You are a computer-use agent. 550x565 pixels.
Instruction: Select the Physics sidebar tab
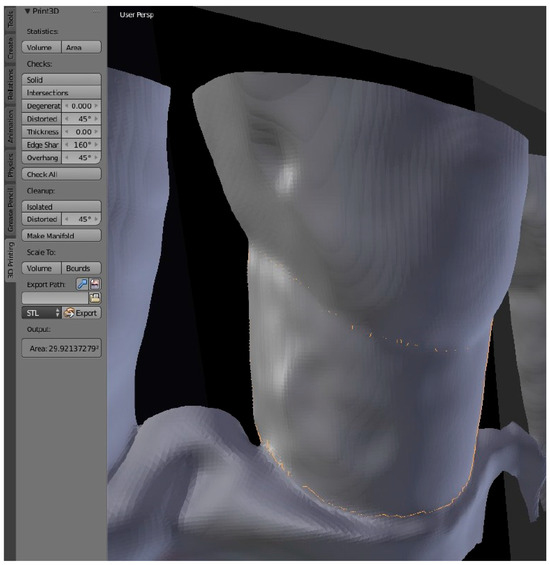click(10, 165)
